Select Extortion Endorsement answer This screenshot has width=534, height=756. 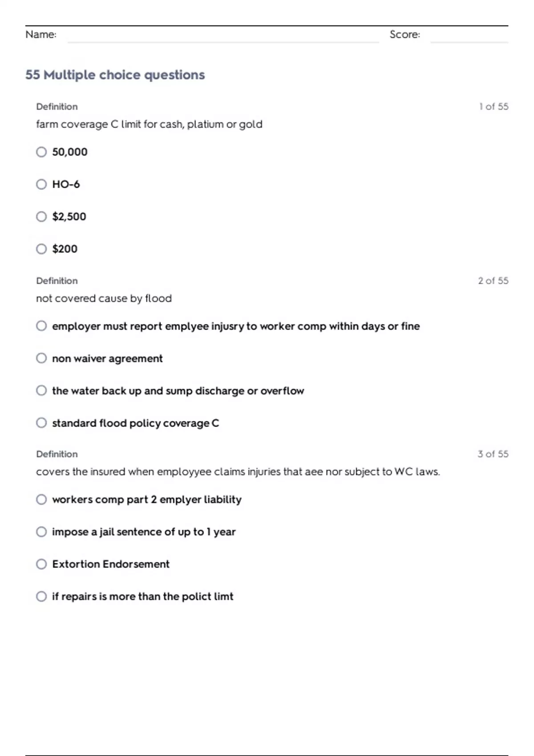tap(41, 564)
